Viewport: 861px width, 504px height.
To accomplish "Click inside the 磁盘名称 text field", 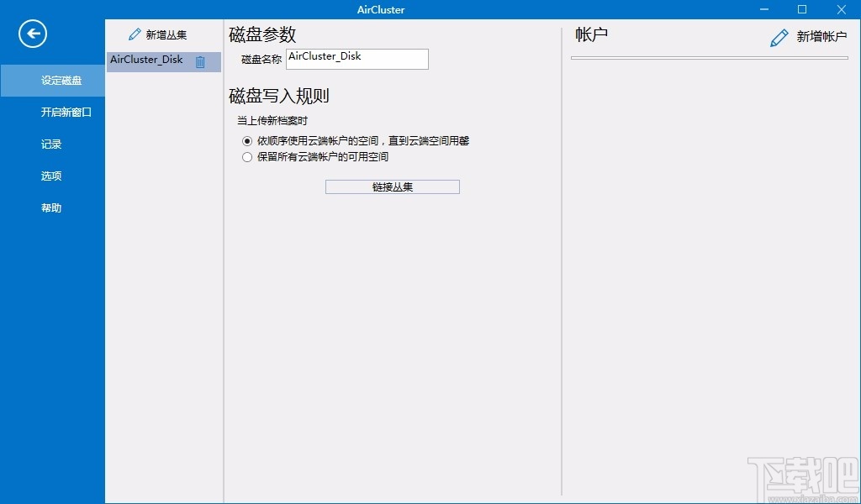I will click(x=357, y=59).
